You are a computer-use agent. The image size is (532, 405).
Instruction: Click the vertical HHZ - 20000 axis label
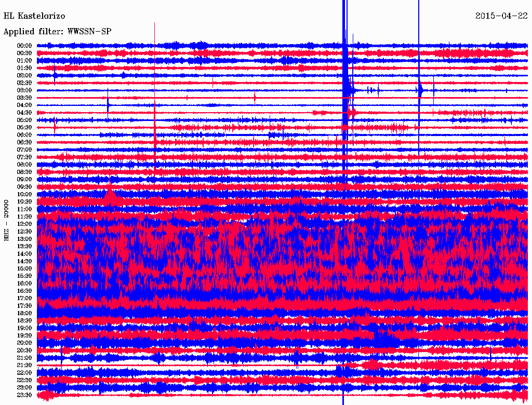click(x=7, y=220)
